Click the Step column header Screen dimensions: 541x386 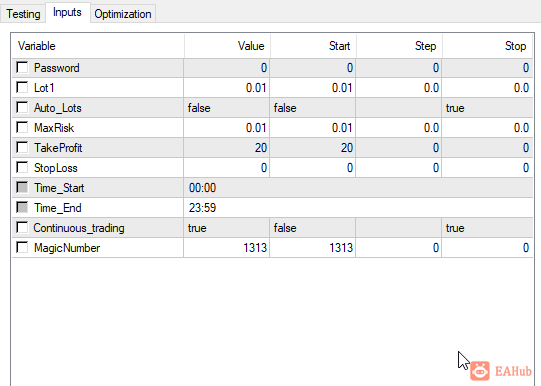399,46
